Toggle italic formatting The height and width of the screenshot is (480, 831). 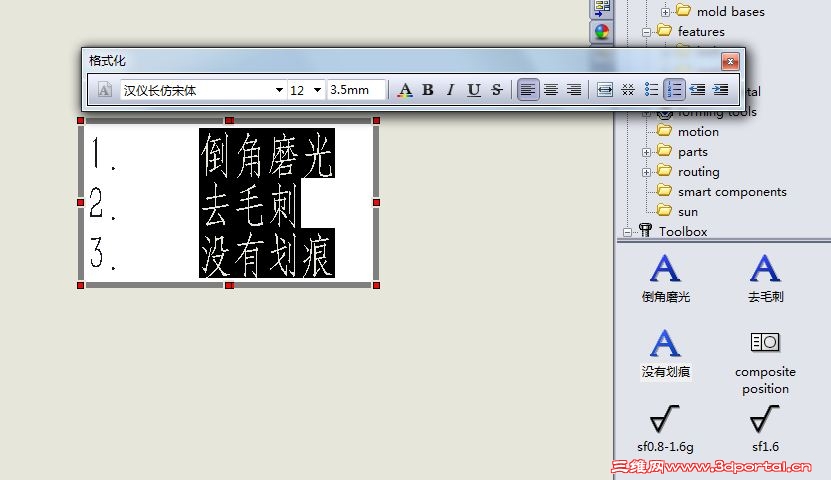[450, 90]
